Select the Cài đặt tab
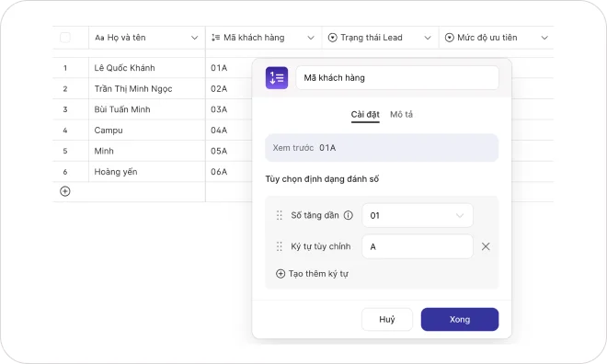 [365, 115]
